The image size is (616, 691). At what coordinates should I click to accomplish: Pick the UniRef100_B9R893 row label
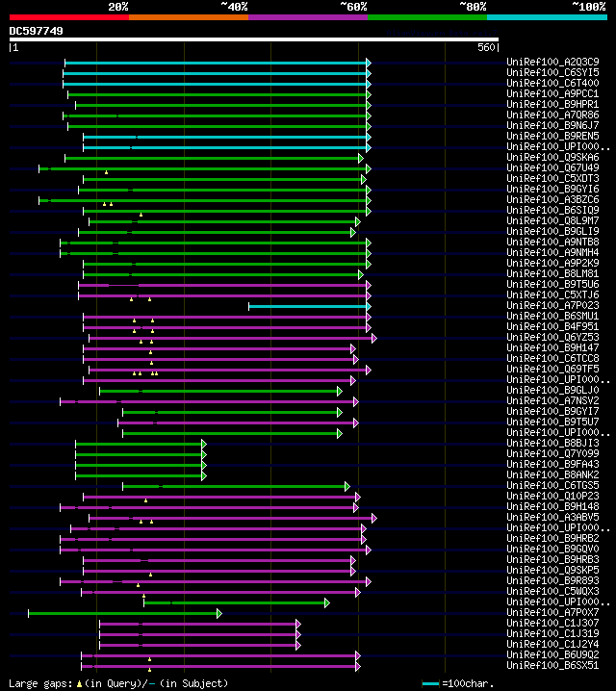click(552, 580)
